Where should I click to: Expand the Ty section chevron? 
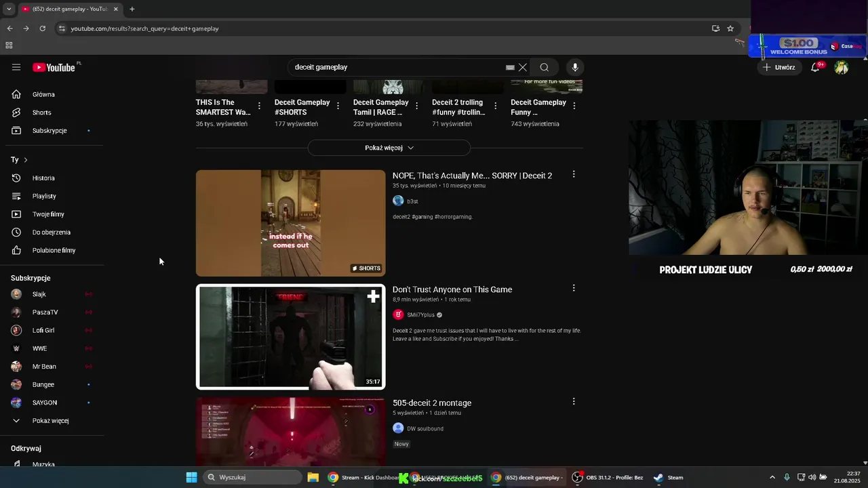point(26,160)
